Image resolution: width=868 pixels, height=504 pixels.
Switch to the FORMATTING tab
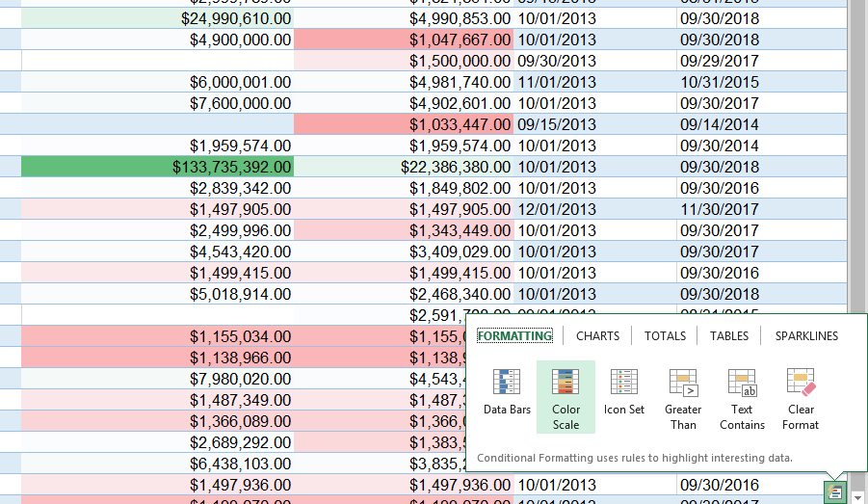tap(514, 336)
